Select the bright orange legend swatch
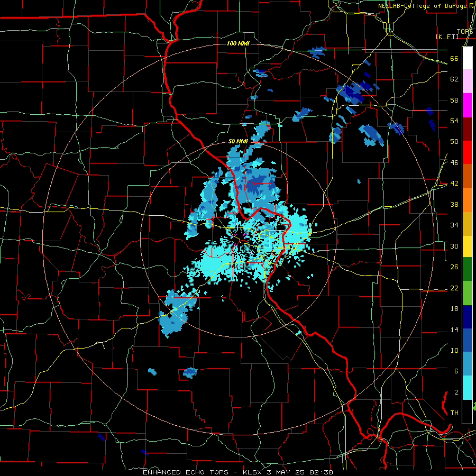Screen dimensions: 476x476 click(x=467, y=200)
